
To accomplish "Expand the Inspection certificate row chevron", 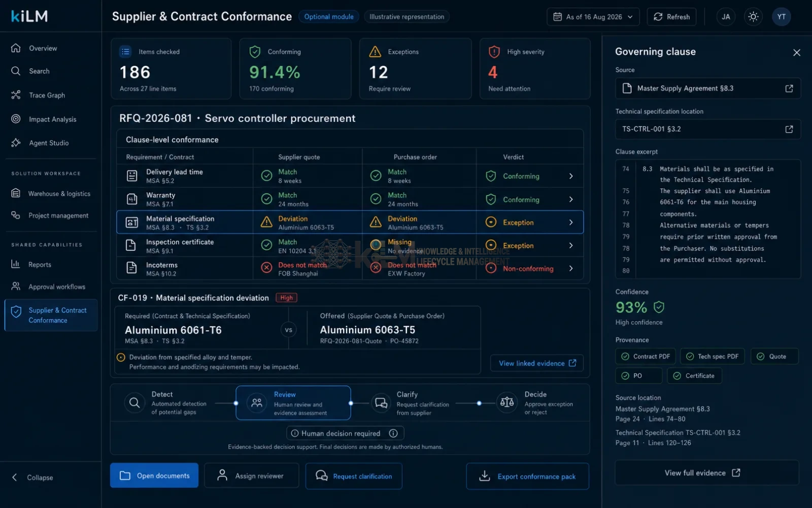I will click(x=571, y=245).
